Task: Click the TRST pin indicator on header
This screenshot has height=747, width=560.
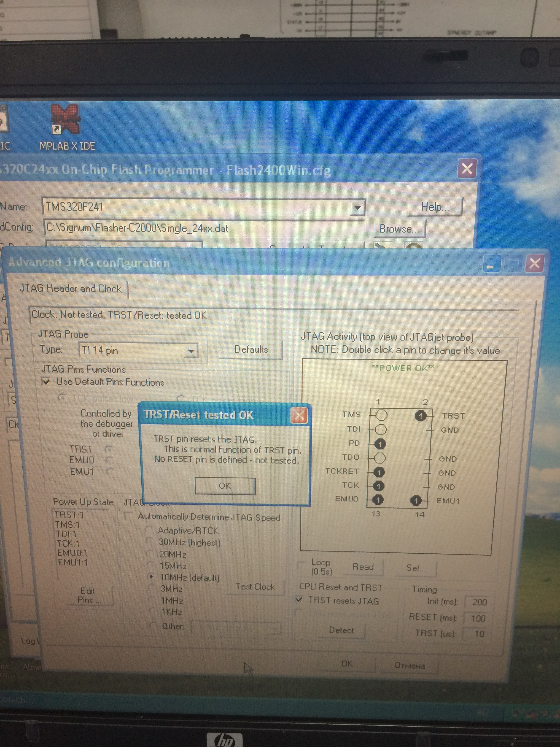Action: [x=420, y=416]
